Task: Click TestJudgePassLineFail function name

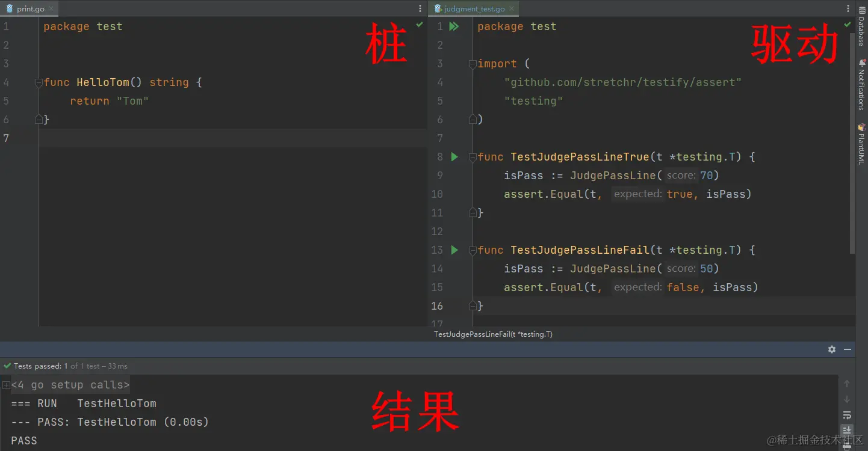Action: tap(580, 250)
